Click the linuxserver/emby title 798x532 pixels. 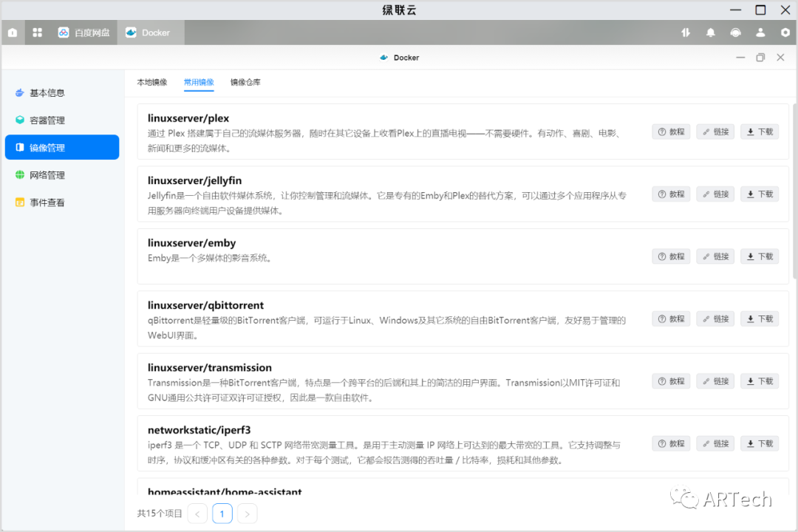(x=192, y=243)
